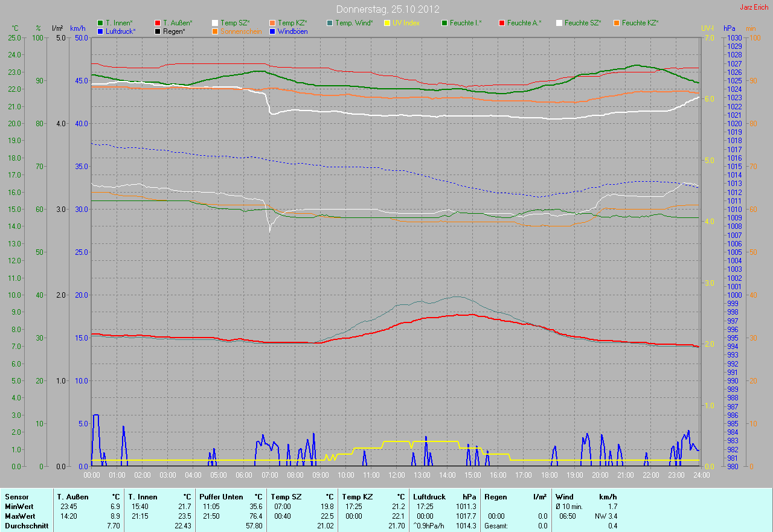Click the average value '57.80'
This screenshot has width=773, height=532.
click(254, 526)
